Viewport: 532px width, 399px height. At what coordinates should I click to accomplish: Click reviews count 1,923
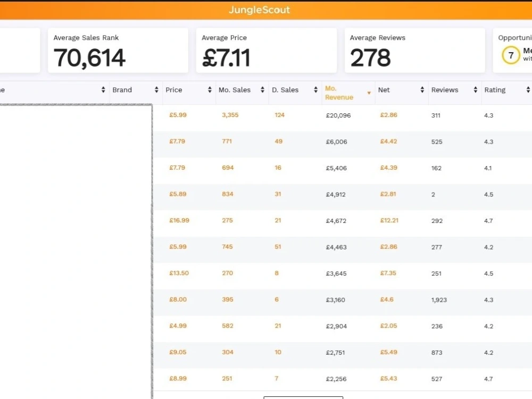point(439,300)
